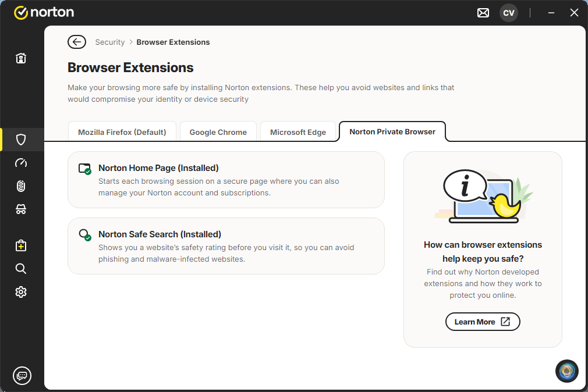Click the Norton Safe Search (Installed) title
This screenshot has width=588, height=392.
(x=160, y=234)
